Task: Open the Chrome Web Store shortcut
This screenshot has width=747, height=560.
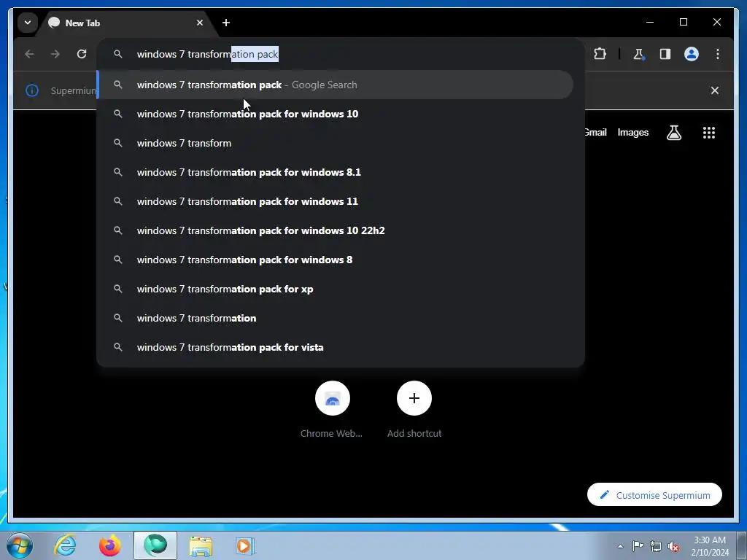Action: click(x=332, y=409)
